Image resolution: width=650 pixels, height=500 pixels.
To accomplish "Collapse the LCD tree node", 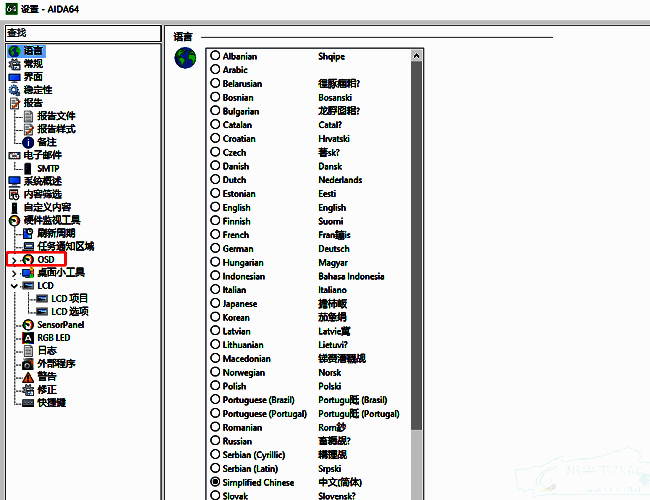I will [x=13, y=285].
